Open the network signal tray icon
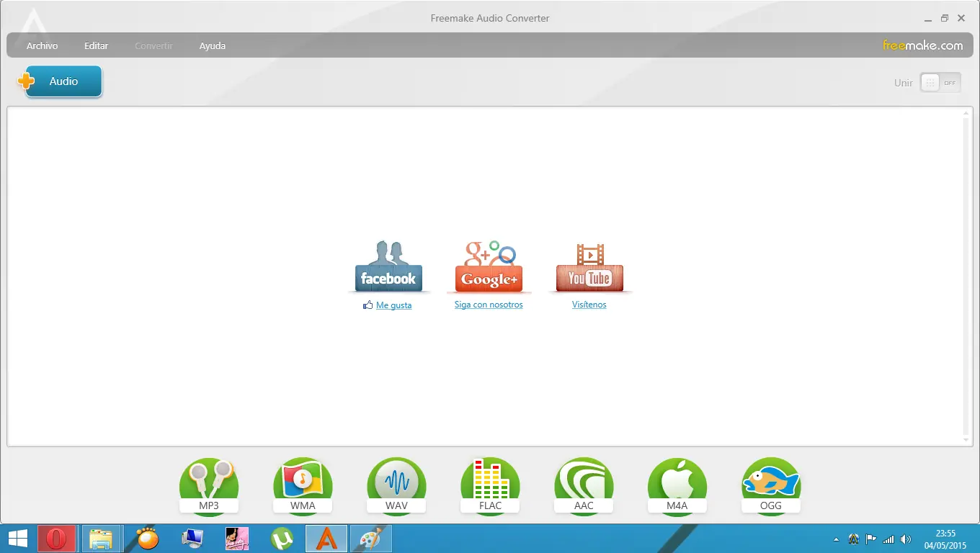The image size is (980, 553). coord(888,539)
